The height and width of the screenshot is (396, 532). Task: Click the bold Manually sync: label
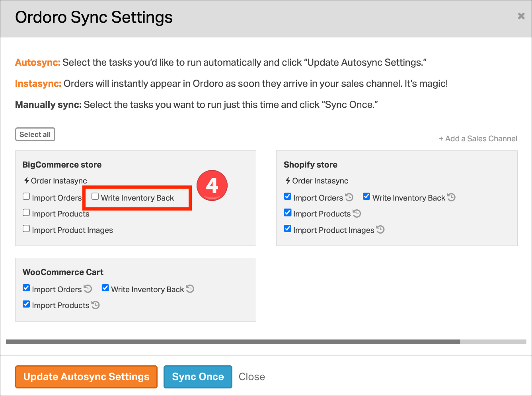click(48, 105)
